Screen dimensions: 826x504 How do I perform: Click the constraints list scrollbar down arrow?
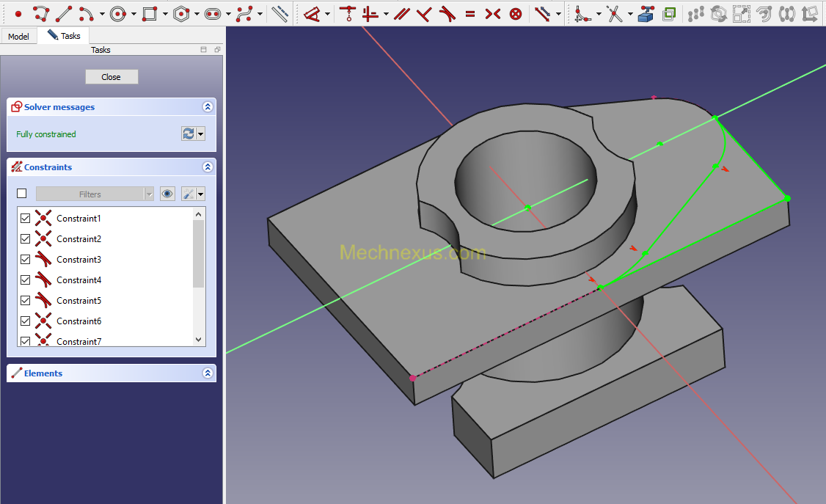[x=199, y=340]
